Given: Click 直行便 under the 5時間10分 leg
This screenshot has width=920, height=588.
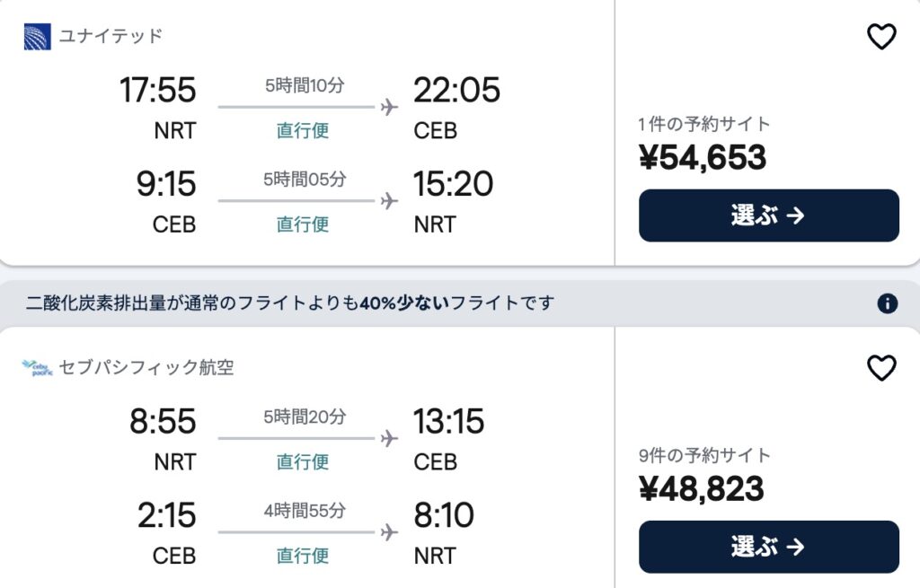Looking at the screenshot, I should [x=303, y=131].
